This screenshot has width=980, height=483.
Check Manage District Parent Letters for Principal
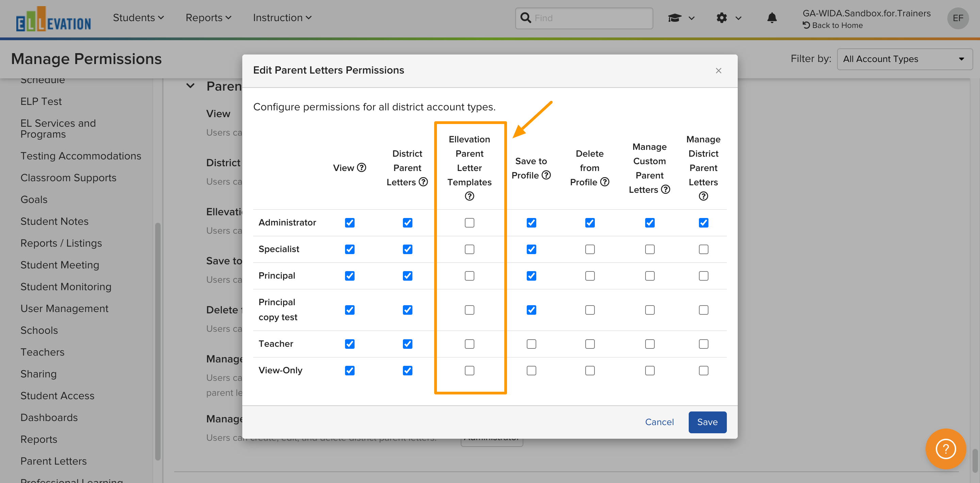point(703,276)
